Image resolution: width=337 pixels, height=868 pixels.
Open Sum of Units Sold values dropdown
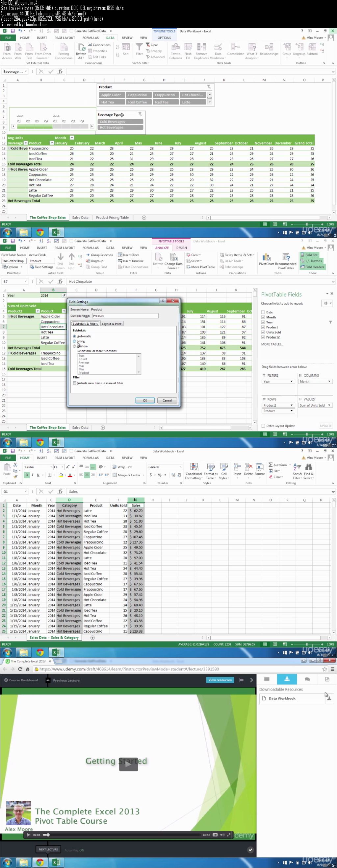click(x=329, y=405)
